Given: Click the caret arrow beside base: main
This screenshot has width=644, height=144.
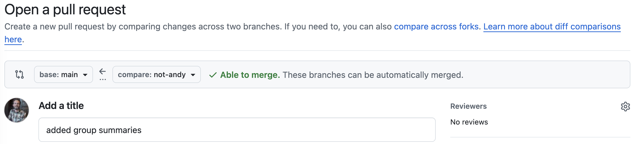Looking at the screenshot, I should [85, 75].
